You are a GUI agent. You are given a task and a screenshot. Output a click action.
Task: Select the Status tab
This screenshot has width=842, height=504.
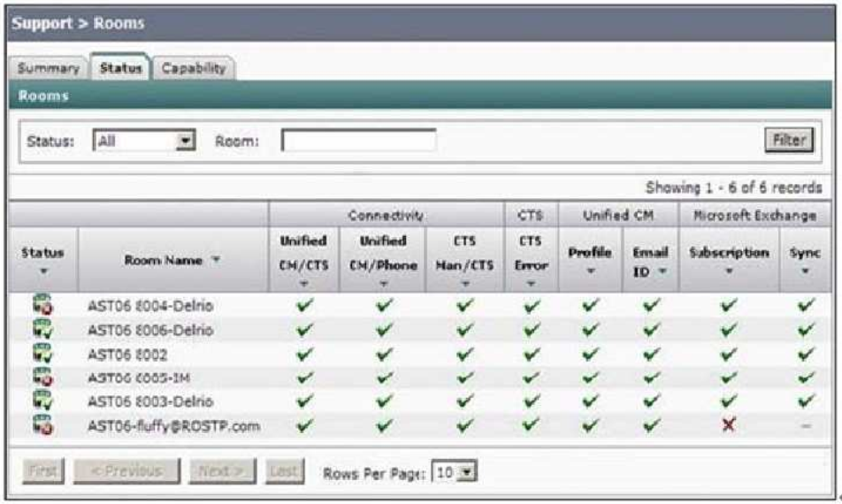121,67
